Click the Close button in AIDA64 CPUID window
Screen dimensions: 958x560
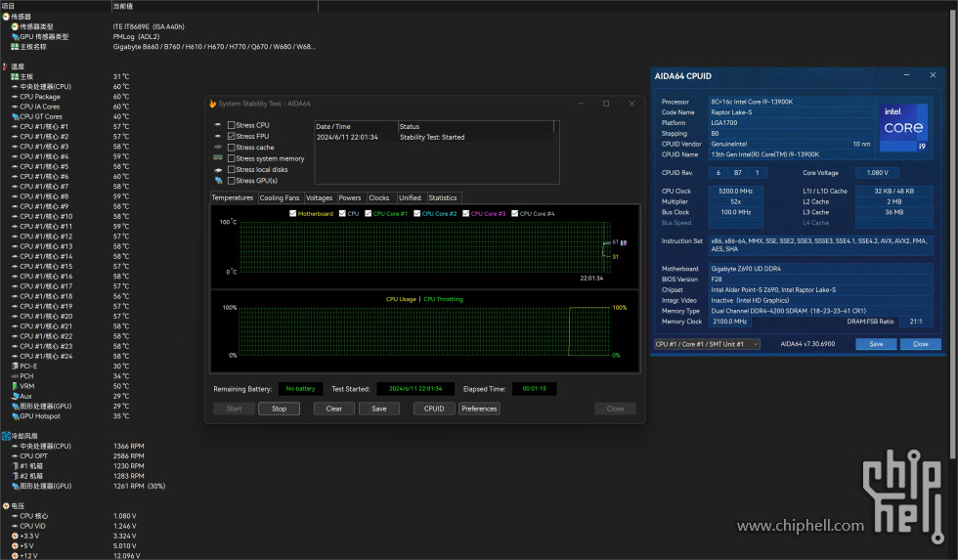921,344
